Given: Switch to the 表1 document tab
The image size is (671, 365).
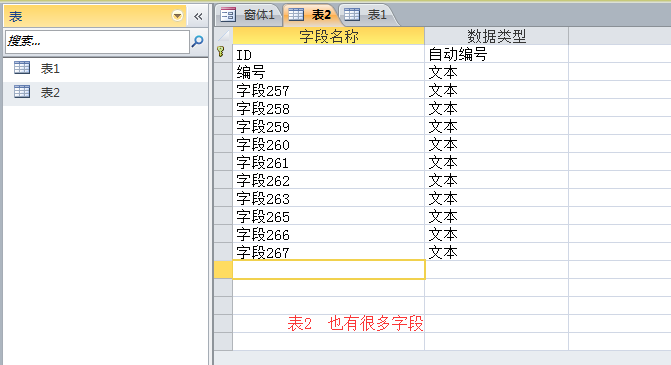Looking at the screenshot, I should coord(368,15).
